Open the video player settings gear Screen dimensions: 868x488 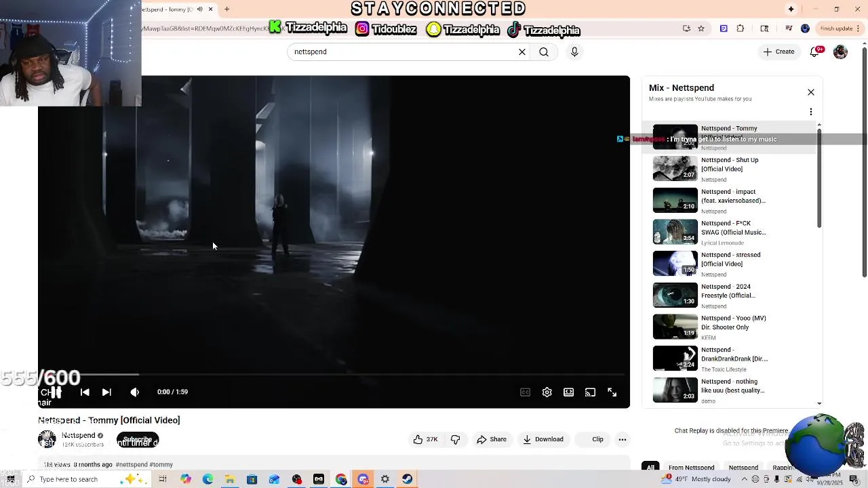tap(547, 392)
